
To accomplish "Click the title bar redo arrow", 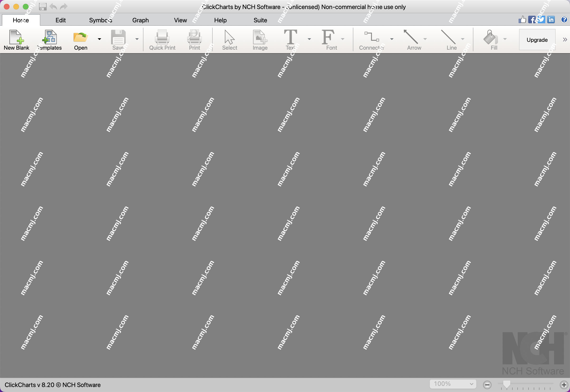I will 64,7.
